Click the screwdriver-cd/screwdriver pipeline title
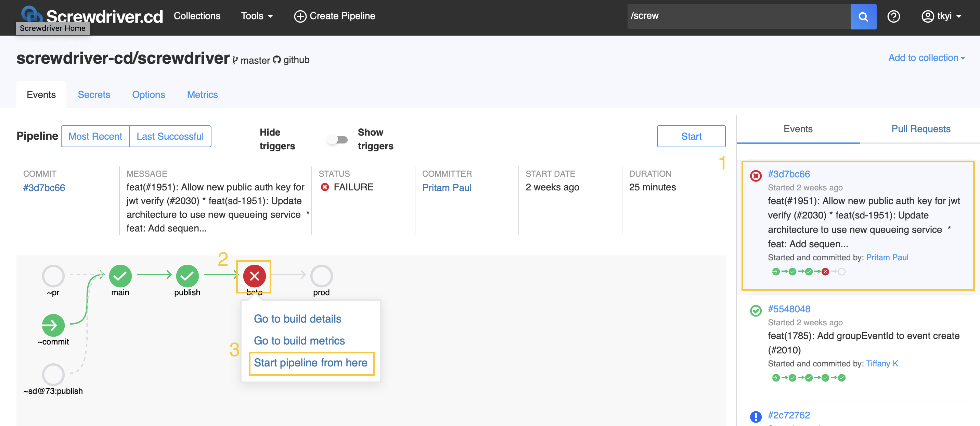The width and height of the screenshot is (980, 426). click(x=123, y=58)
